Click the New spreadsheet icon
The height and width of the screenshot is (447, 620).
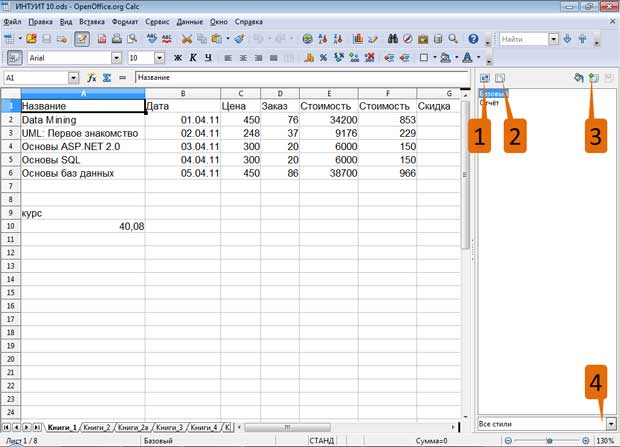9,39
